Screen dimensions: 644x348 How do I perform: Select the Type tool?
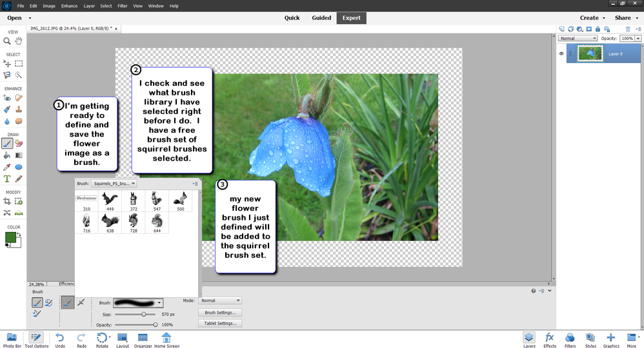pos(7,179)
